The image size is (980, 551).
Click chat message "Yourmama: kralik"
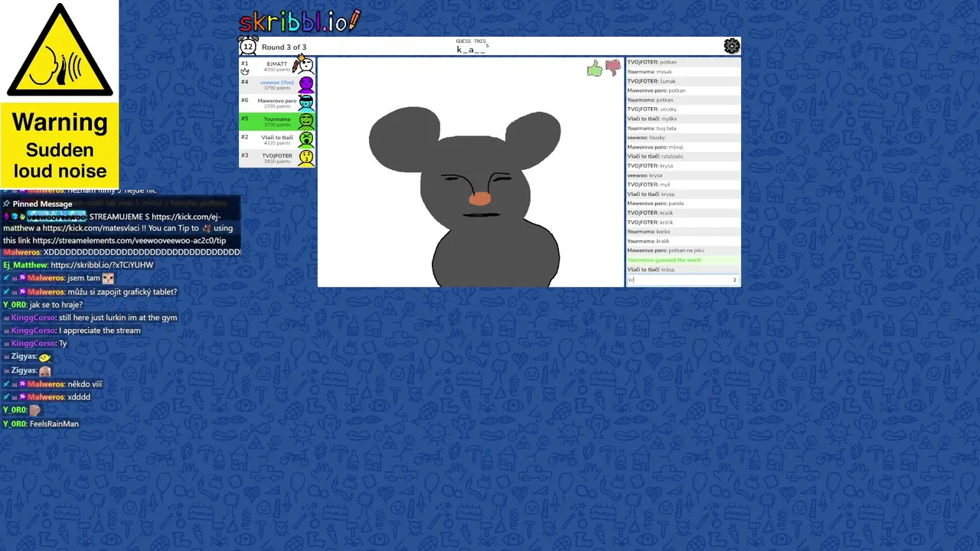(x=683, y=241)
